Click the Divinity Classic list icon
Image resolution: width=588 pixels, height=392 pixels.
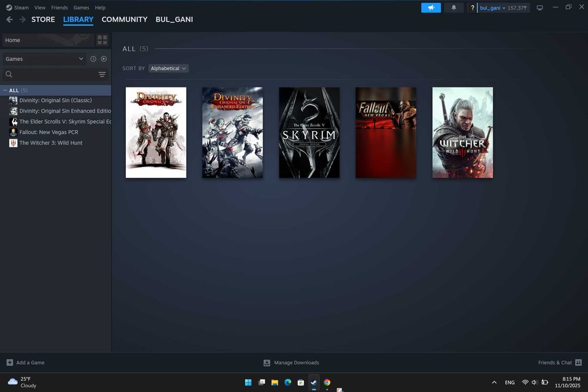(x=13, y=100)
